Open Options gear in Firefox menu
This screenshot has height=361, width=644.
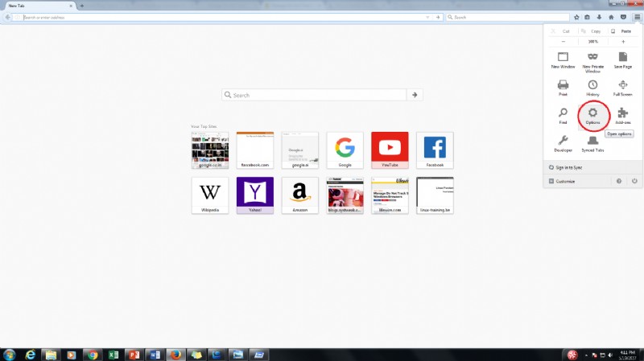(592, 116)
